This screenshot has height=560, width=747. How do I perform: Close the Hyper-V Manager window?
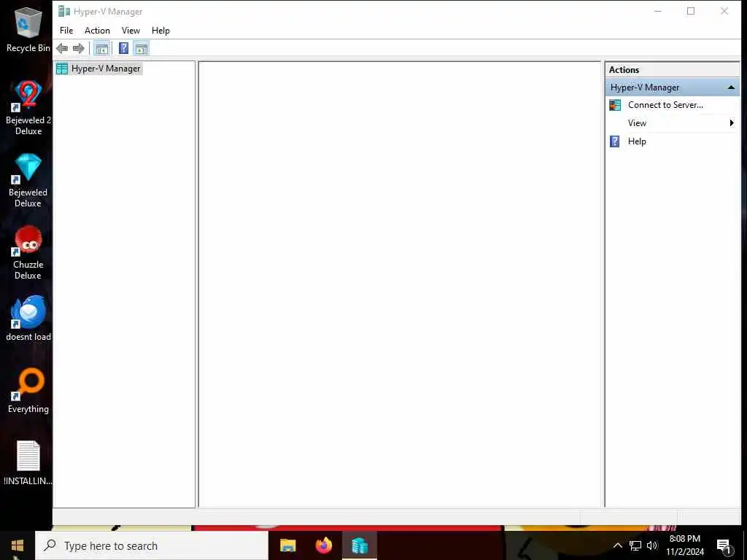[724, 11]
